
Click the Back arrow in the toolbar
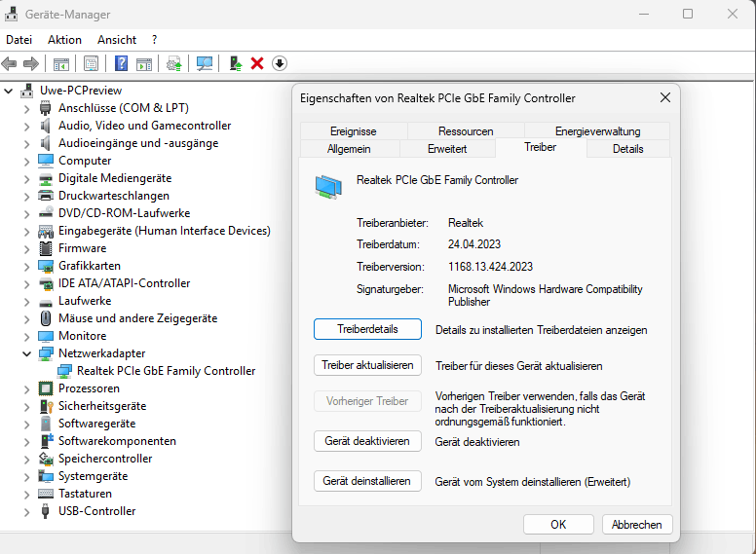pyautogui.click(x=9, y=63)
